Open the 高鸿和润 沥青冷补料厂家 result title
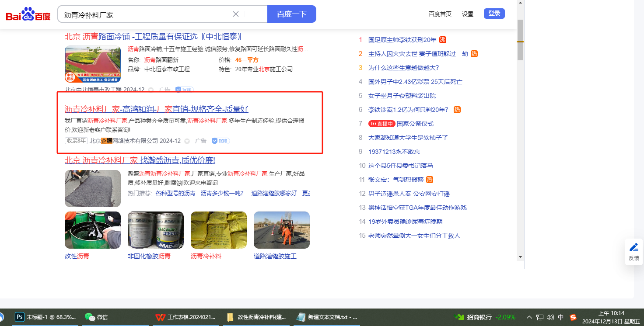 tap(157, 109)
